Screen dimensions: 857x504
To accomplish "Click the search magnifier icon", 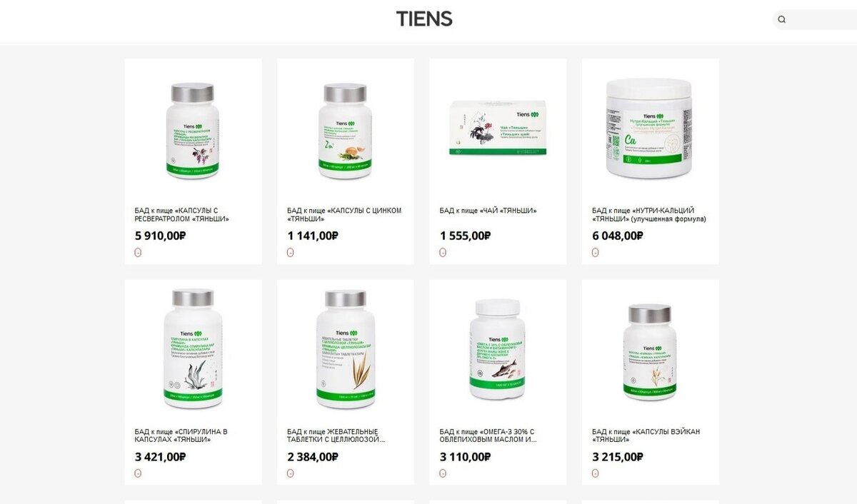I will pyautogui.click(x=781, y=19).
